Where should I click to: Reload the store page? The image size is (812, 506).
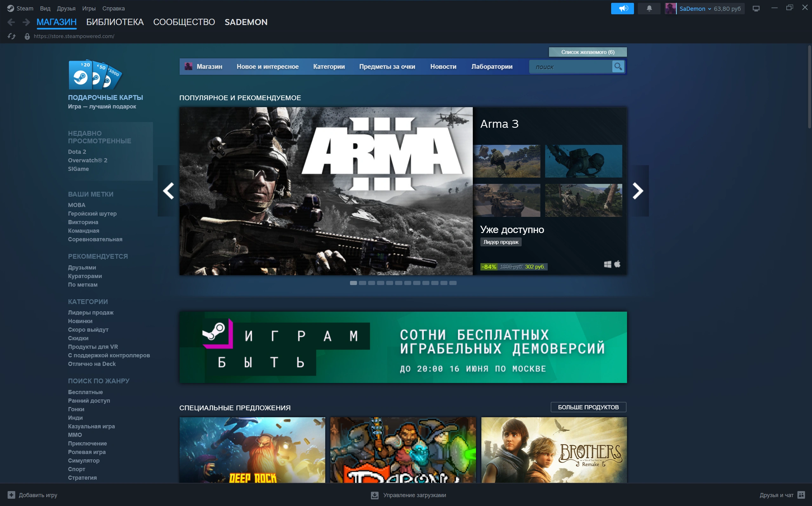tap(12, 36)
